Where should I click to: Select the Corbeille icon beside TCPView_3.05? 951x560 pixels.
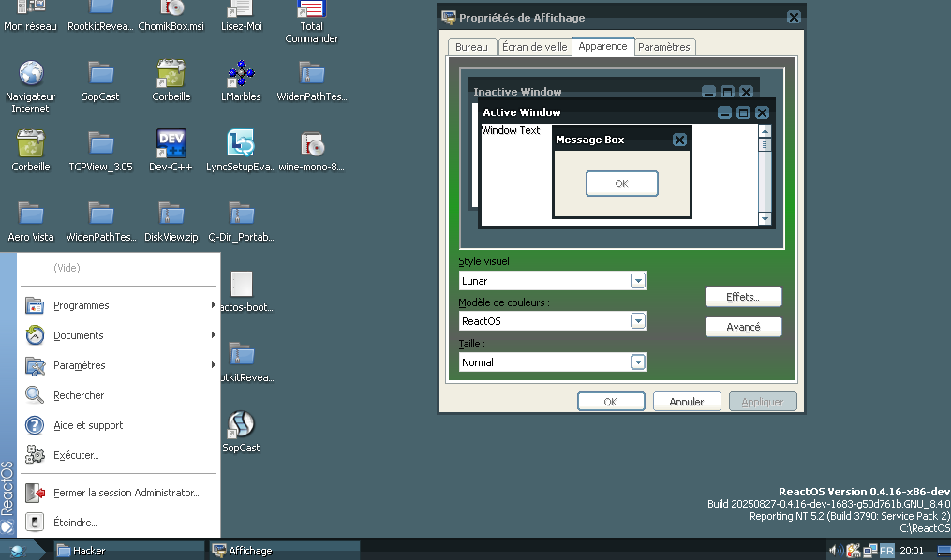click(30, 143)
